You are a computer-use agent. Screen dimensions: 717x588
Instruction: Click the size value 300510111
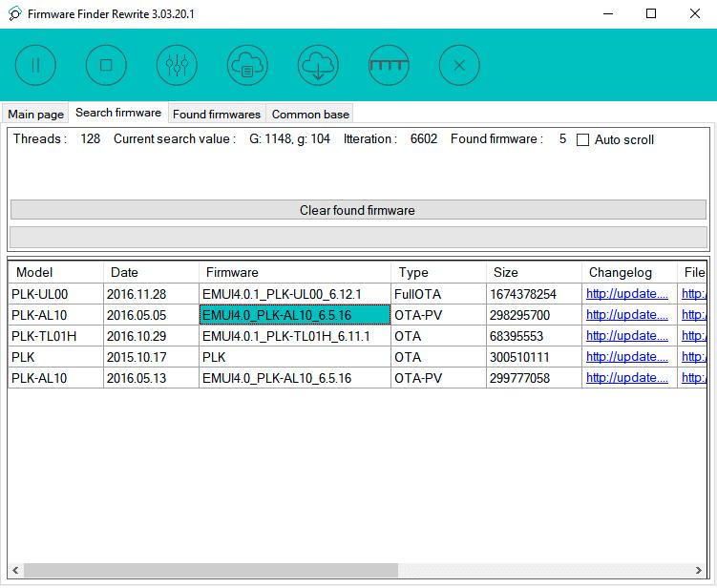pos(535,357)
